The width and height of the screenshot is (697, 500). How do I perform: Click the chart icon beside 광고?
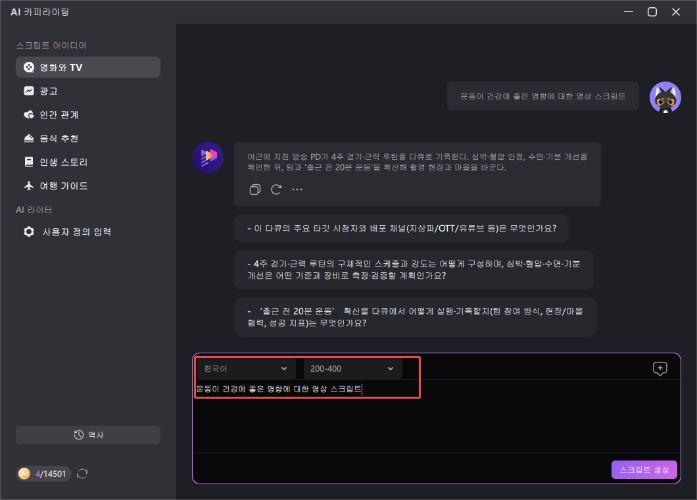click(29, 91)
